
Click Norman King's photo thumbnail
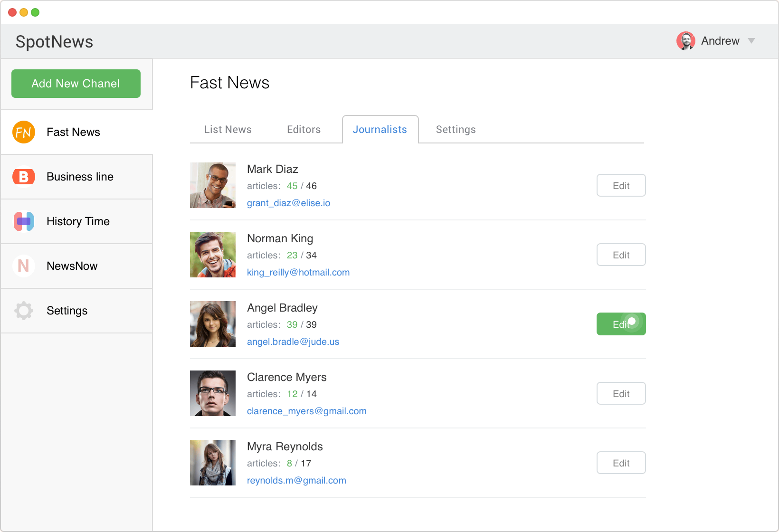(213, 255)
